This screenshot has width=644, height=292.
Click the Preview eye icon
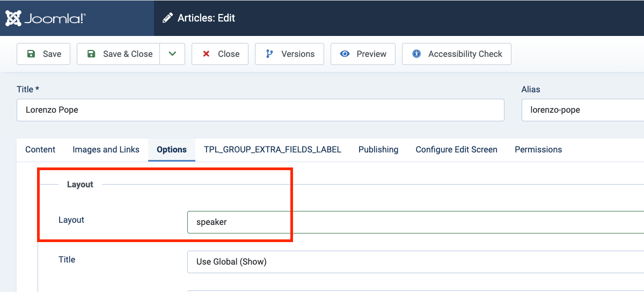tap(345, 54)
